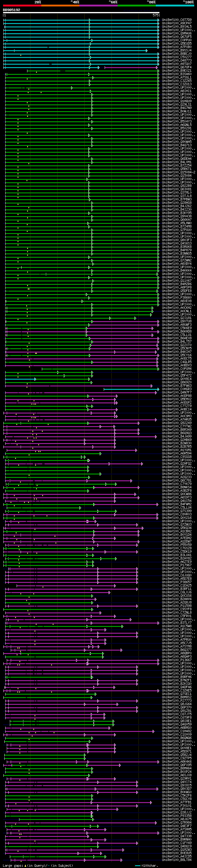Select hit label UniRef100_B6KHD8
197x868 pixels.
(177, 331)
